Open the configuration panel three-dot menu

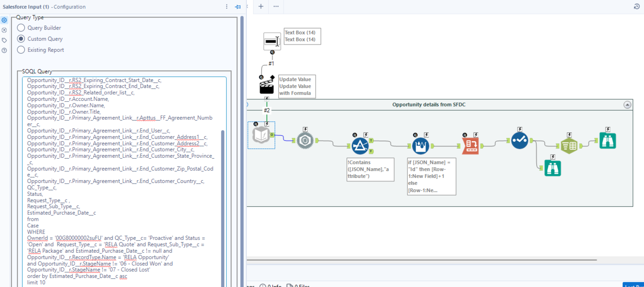[x=226, y=7]
